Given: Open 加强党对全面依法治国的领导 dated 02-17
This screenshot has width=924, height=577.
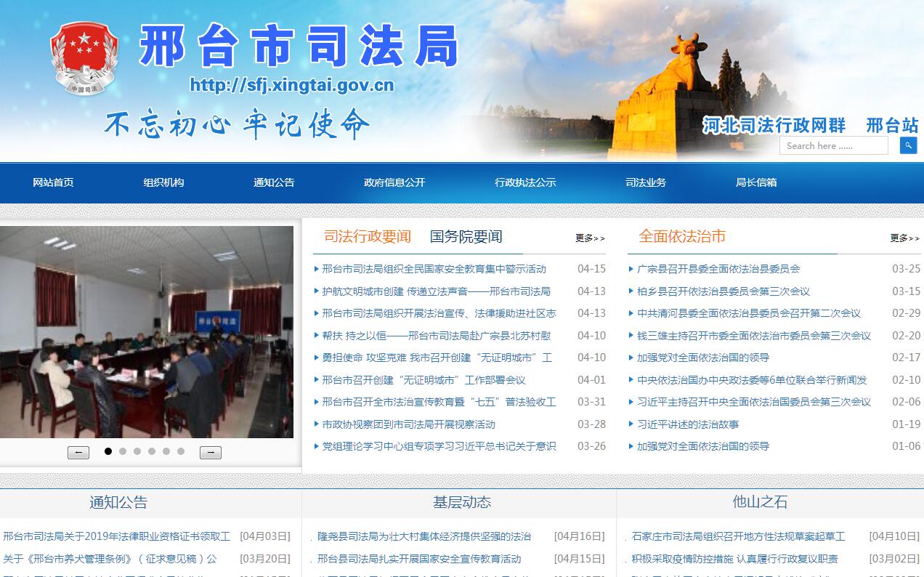Looking at the screenshot, I should (x=703, y=358).
